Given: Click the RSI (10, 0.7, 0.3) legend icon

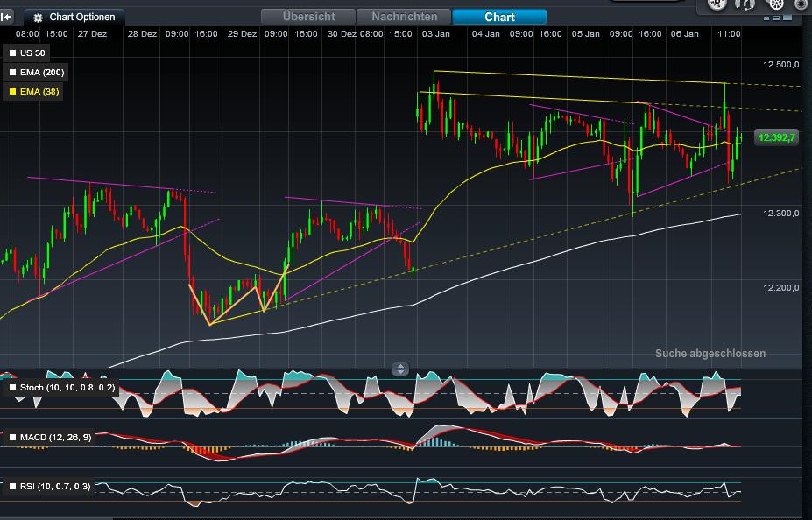Looking at the screenshot, I should [12, 485].
